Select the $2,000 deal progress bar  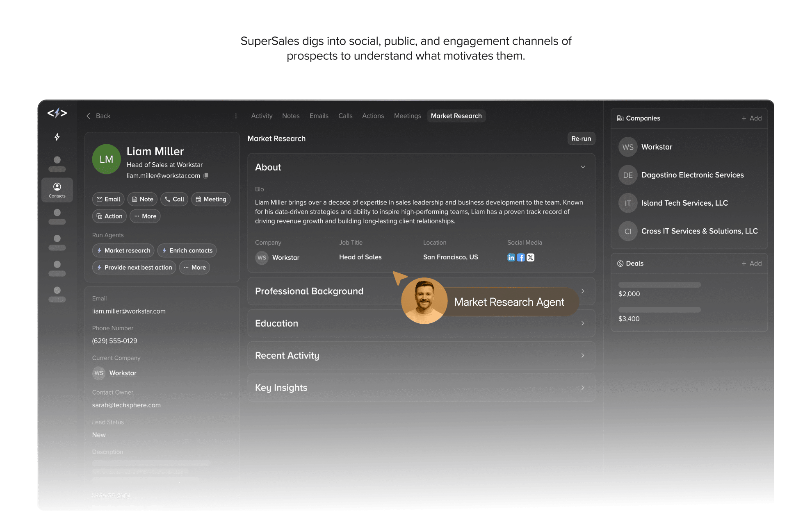(659, 285)
